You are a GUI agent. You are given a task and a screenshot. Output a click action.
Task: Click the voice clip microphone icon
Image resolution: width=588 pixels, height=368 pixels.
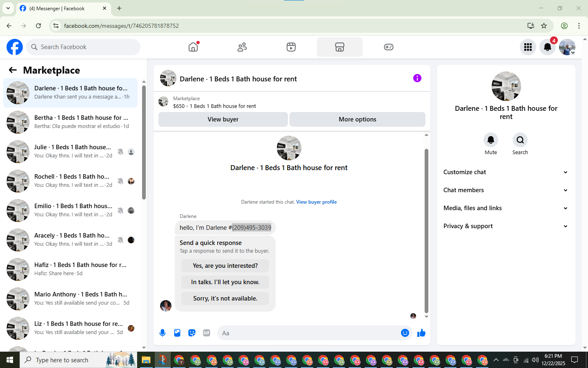(x=163, y=333)
